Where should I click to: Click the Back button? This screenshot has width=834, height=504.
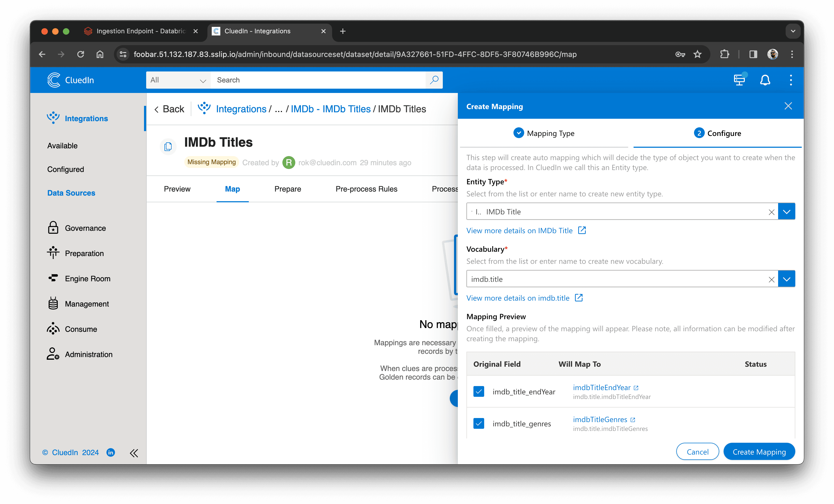tap(169, 109)
